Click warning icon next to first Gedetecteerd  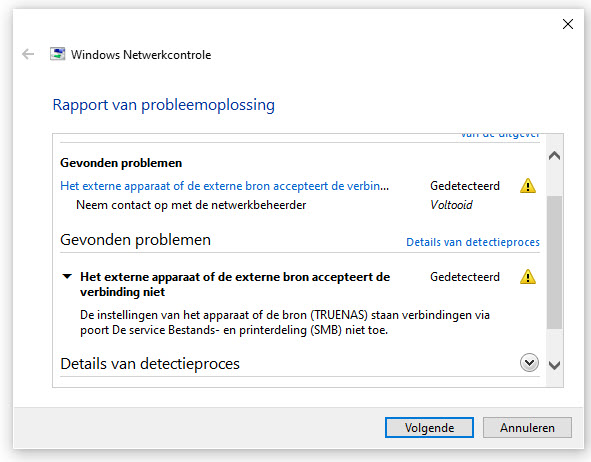coord(528,186)
